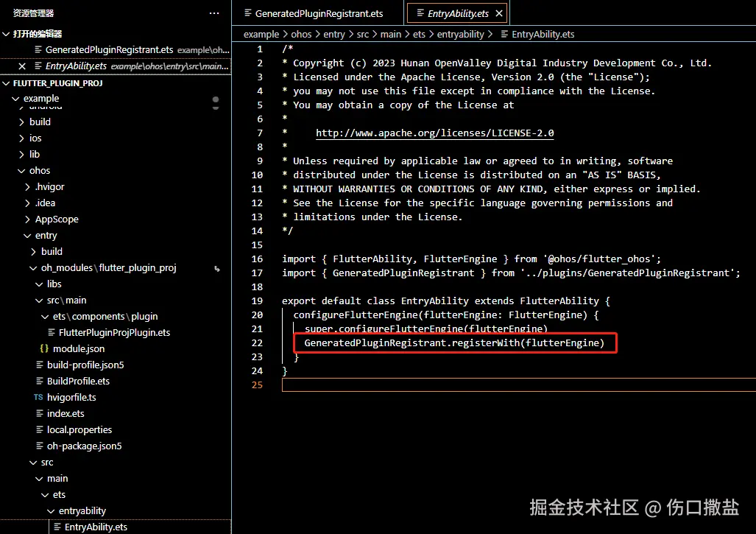
Task: Open index.ets file
Action: tap(66, 413)
